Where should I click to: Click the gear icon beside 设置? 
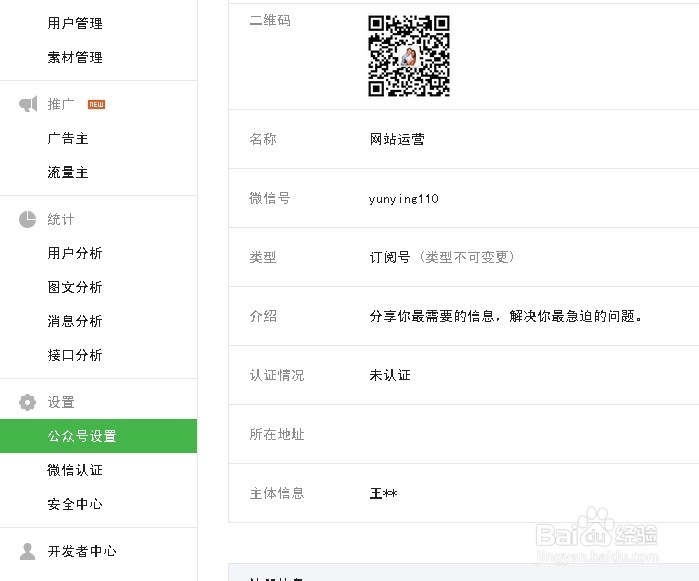pyautogui.click(x=28, y=402)
